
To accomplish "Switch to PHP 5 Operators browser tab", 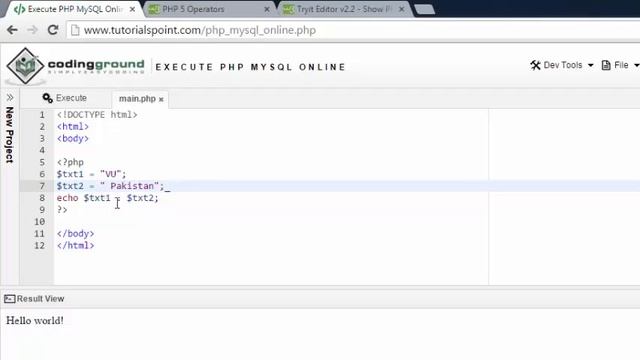I will (x=208, y=9).
